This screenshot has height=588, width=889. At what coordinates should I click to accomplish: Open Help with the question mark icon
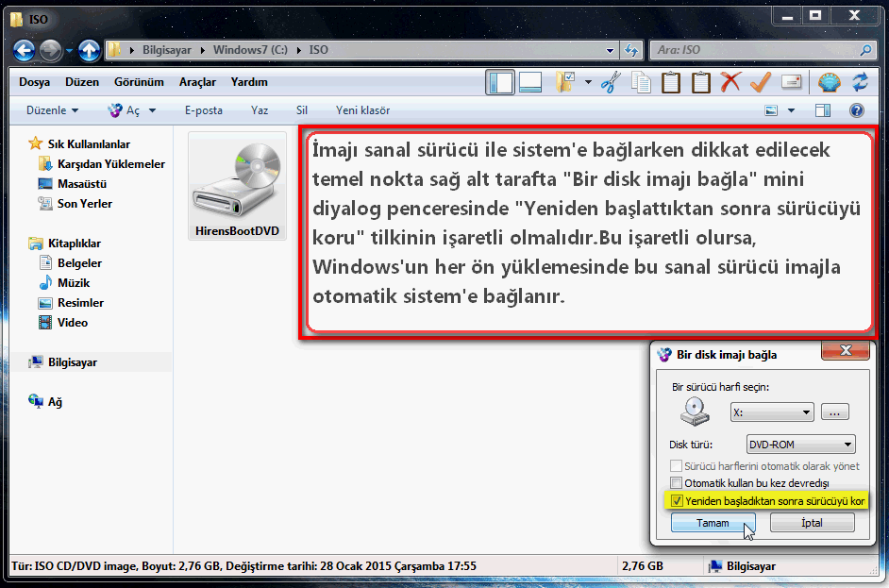click(857, 110)
